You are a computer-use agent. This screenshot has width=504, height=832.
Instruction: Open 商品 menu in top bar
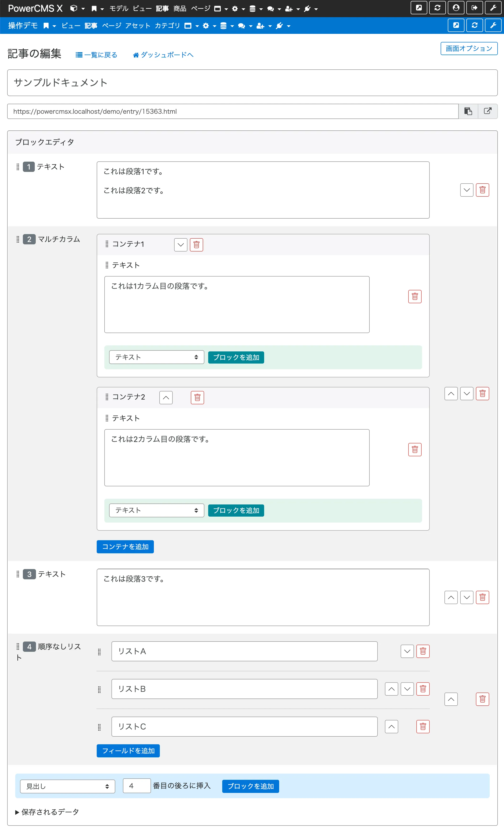[x=180, y=8]
